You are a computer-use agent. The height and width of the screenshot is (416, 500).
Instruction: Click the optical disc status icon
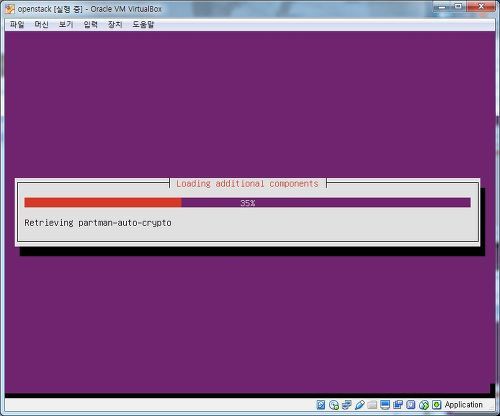coord(334,405)
